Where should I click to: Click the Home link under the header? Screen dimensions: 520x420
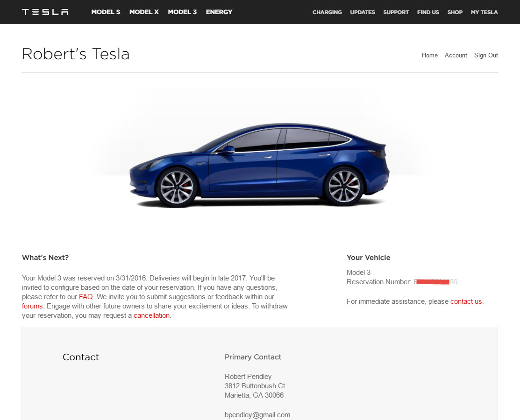430,56
